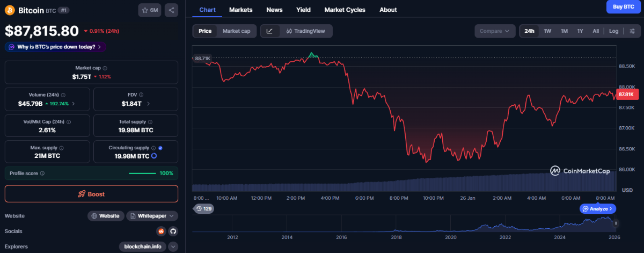Image resolution: width=644 pixels, height=253 pixels.
Task: Open 'Why is BTC's price down today?'
Action: tap(56, 47)
